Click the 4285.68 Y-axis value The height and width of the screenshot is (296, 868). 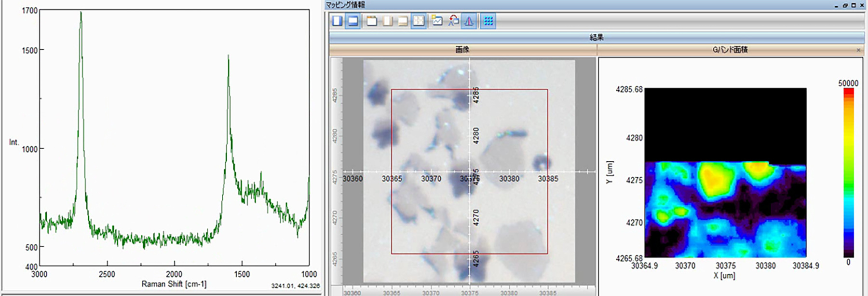coord(629,89)
